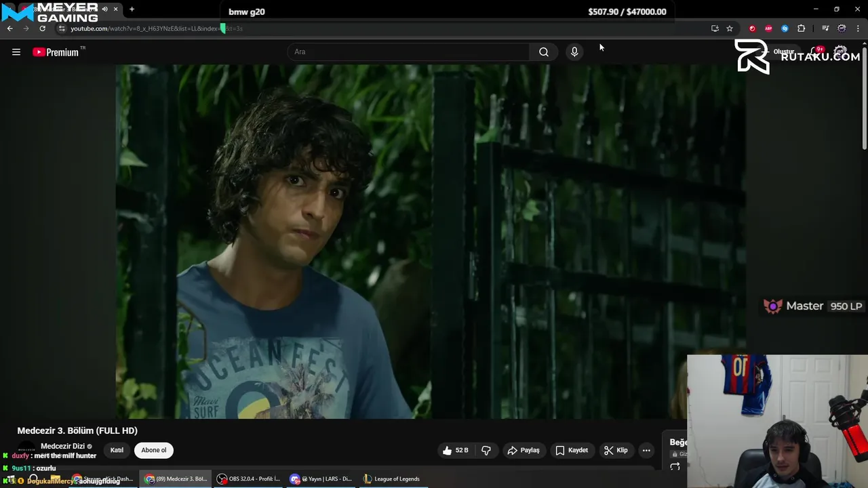Mute the tab via its speaker icon
868x488 pixels.
tap(104, 9)
